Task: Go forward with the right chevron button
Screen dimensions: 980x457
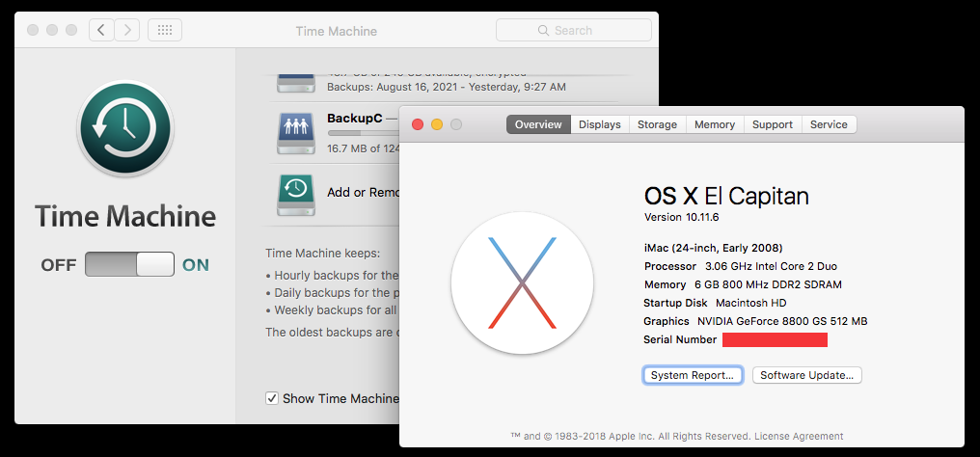Action: pos(127,30)
